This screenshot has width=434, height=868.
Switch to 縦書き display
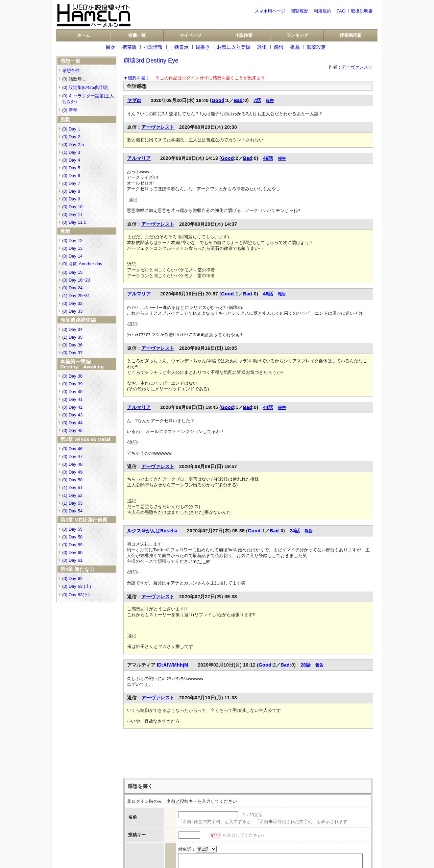(203, 47)
